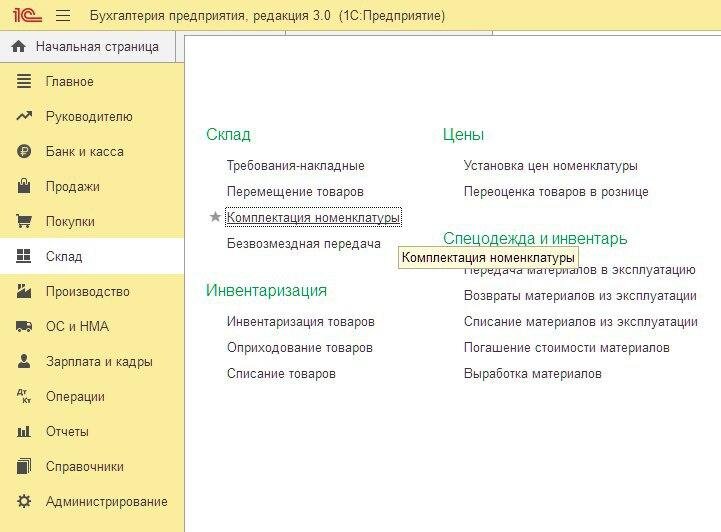Open the hamburger main menu icon
721x532 pixels.
[63, 16]
